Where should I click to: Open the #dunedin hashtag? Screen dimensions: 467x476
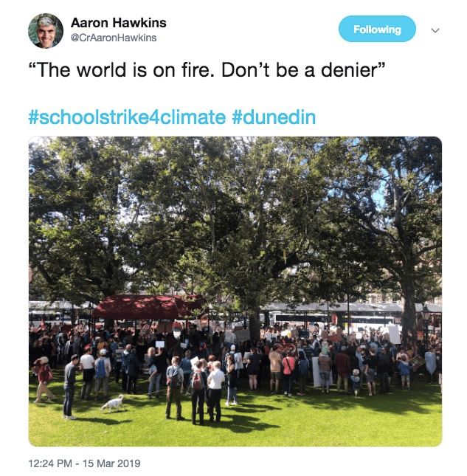[x=274, y=117]
